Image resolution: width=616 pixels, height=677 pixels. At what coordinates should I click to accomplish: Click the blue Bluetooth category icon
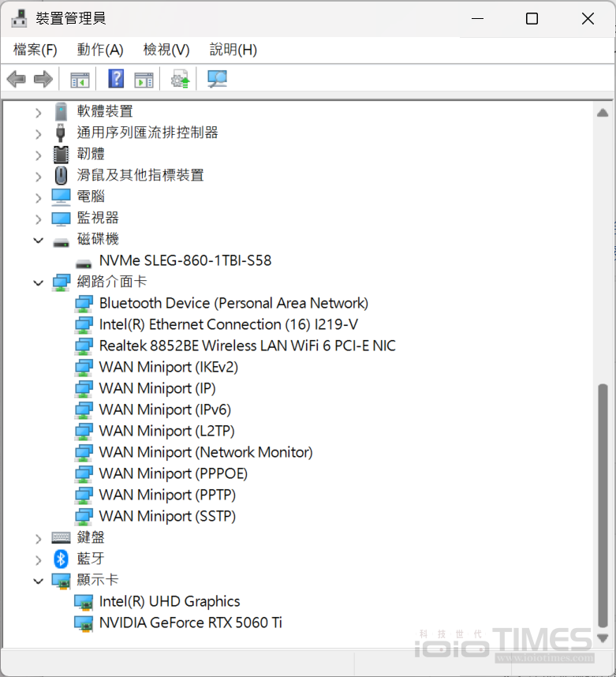[61, 559]
